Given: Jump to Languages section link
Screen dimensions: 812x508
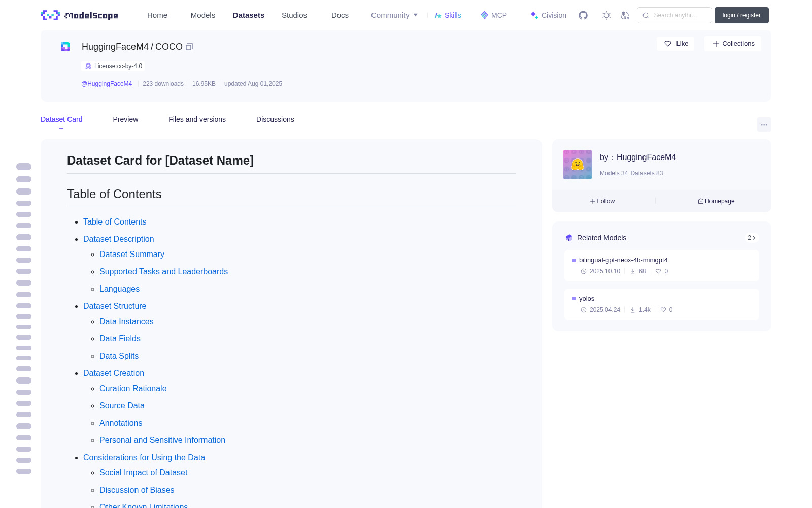Looking at the screenshot, I should [x=119, y=289].
